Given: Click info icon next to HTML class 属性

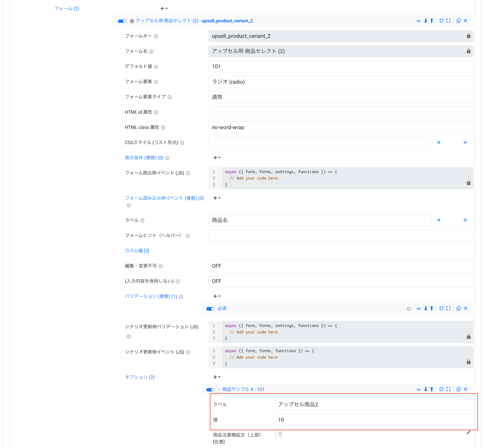Looking at the screenshot, I should coord(163,127).
